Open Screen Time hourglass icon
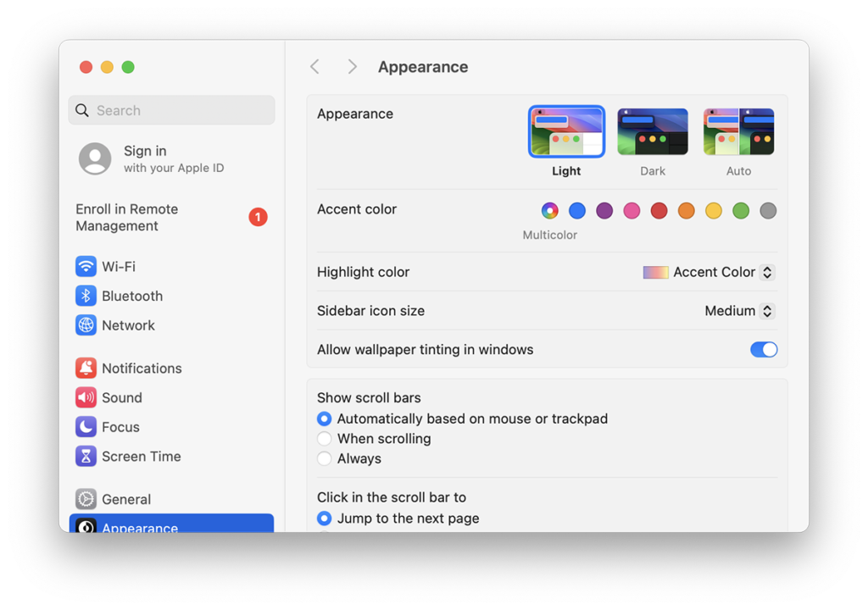This screenshot has height=610, width=868. click(x=86, y=457)
